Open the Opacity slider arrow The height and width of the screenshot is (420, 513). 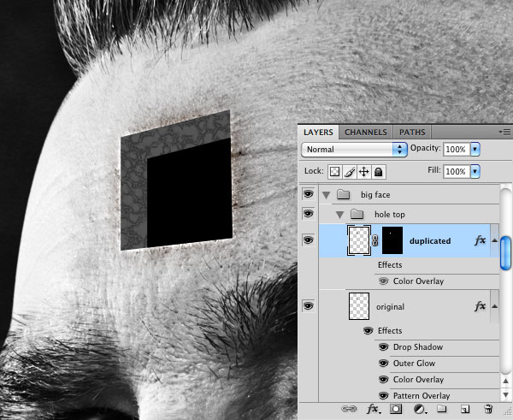tap(475, 150)
